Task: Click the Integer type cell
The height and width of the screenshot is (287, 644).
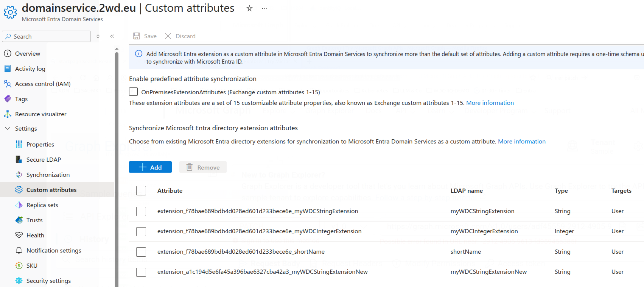Action: (564, 231)
